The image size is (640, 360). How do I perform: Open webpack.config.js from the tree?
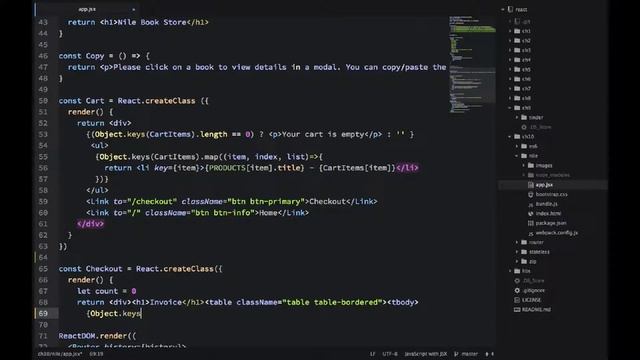tap(557, 233)
